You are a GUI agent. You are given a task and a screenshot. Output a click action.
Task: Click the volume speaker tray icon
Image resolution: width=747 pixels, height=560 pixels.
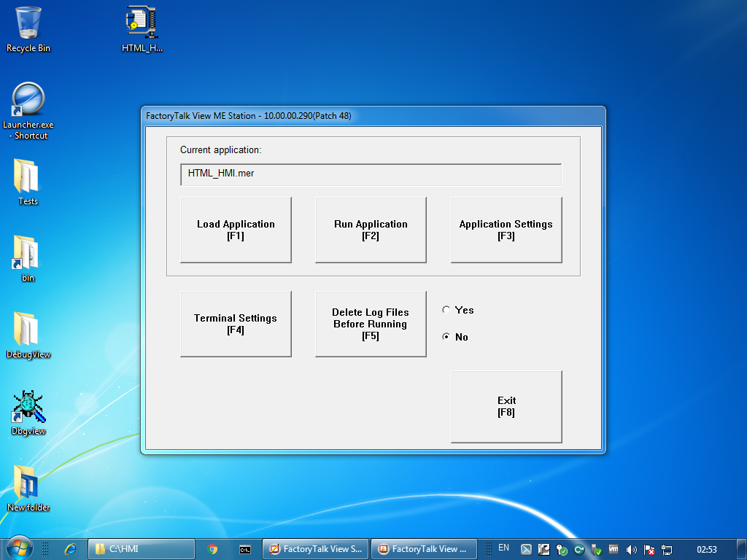pyautogui.click(x=632, y=550)
